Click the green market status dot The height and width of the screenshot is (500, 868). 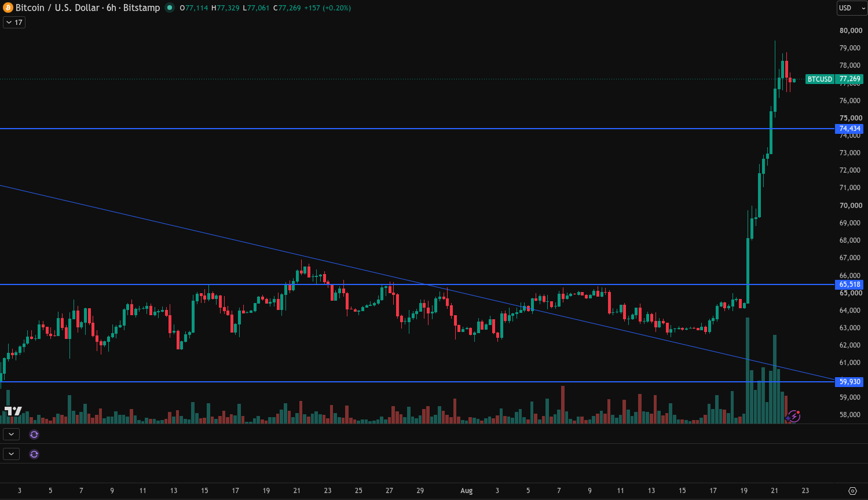(x=170, y=8)
